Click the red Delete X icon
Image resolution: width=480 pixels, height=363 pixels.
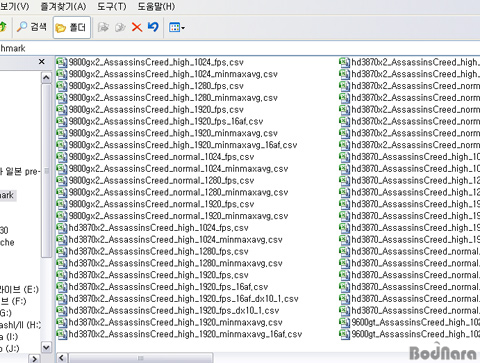click(x=137, y=27)
